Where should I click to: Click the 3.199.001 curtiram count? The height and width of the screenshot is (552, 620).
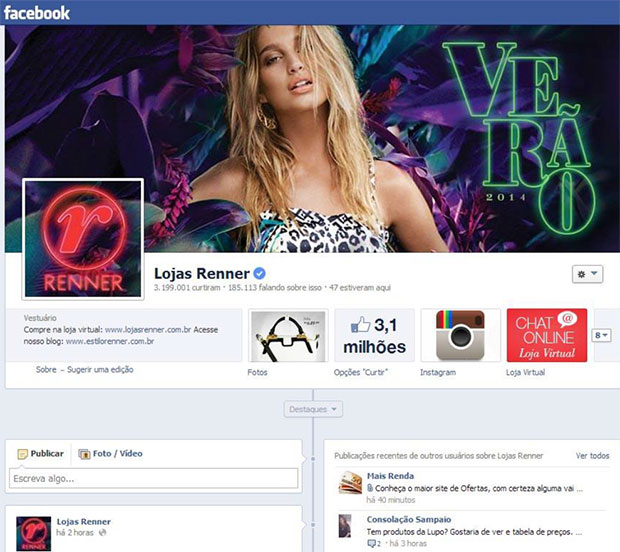(187, 287)
